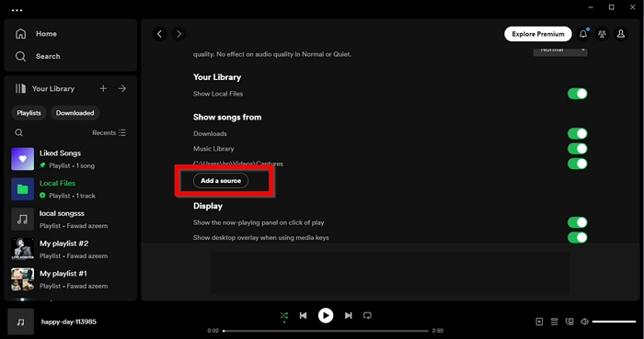The height and width of the screenshot is (339, 644).
Task: Toggle now-playing panel on play switch
Action: click(578, 222)
